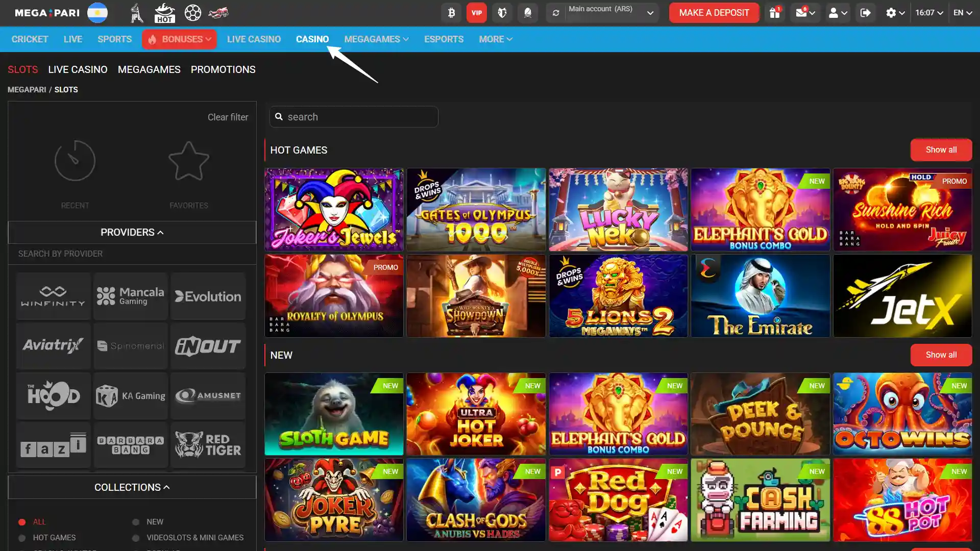Filter by Fazi provider
The height and width of the screenshot is (551, 980).
click(53, 445)
